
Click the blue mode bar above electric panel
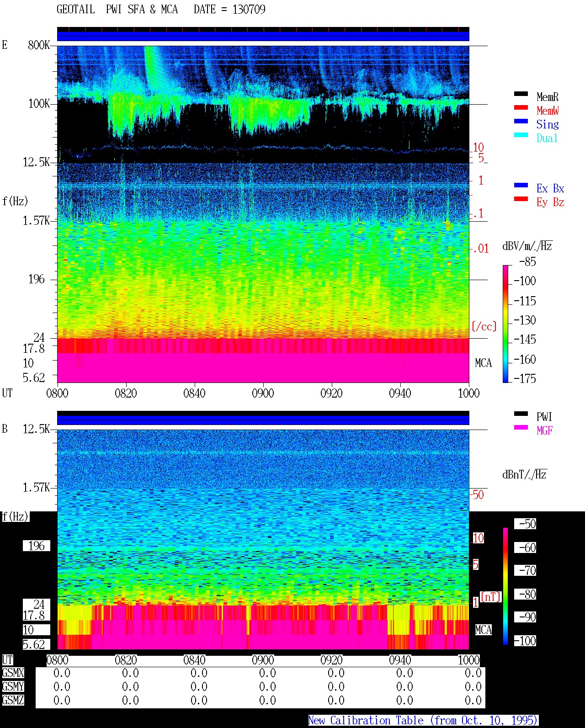point(263,36)
